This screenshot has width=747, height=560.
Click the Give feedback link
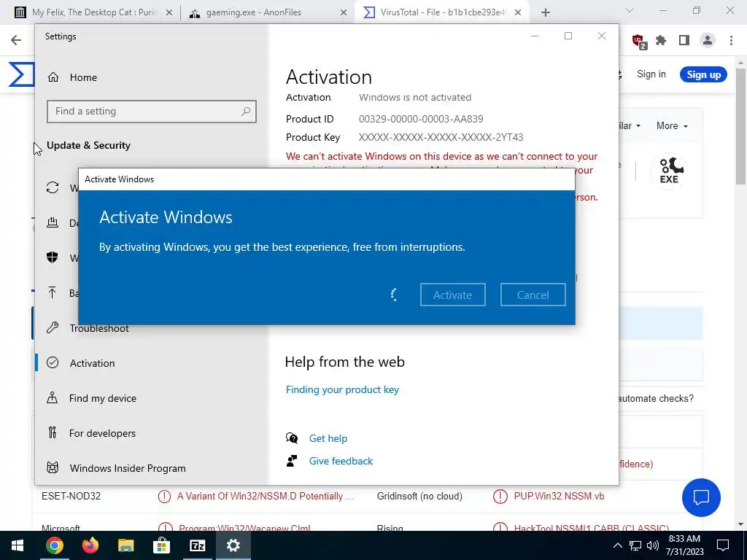(x=341, y=461)
